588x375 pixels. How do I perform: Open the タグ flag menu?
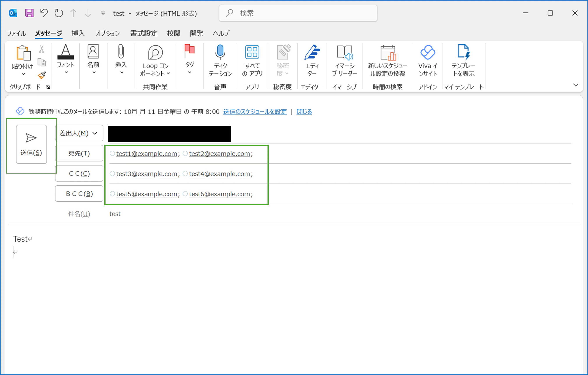190,59
